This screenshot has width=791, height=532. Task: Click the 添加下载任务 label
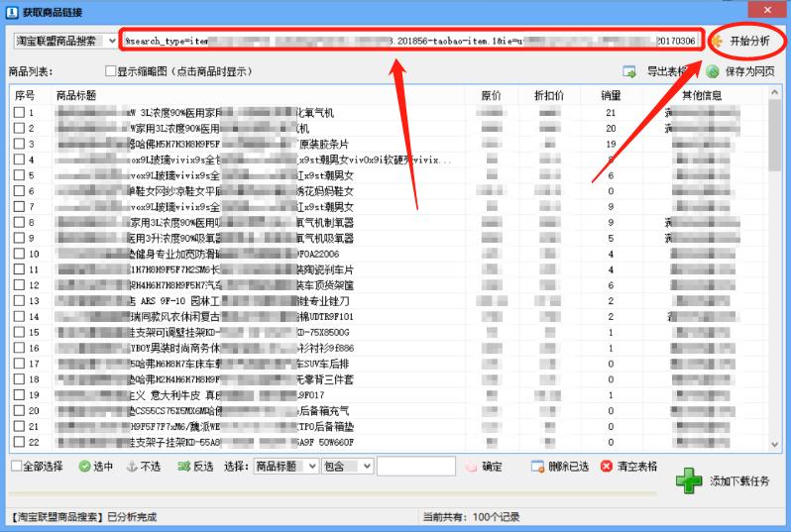tap(739, 481)
